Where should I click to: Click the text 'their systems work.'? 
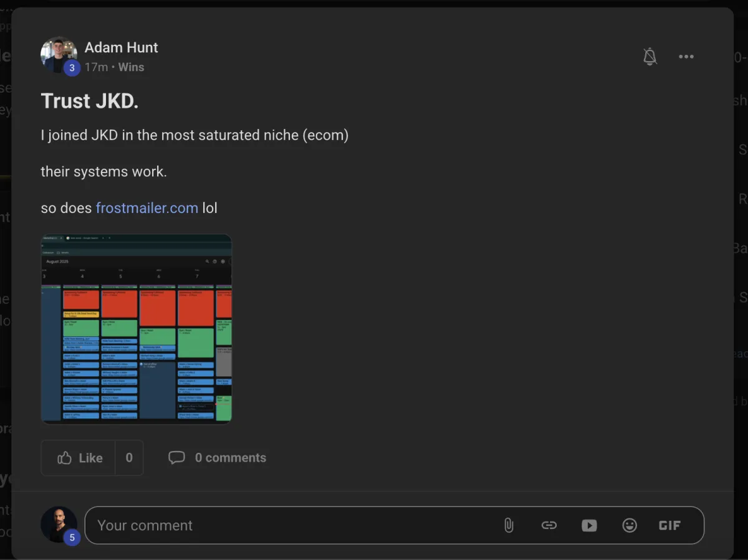pos(103,171)
